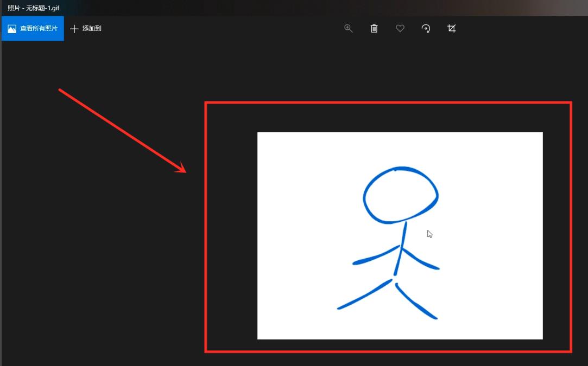588x366 pixels.
Task: Click the red arrow's head tip
Action: click(x=185, y=171)
